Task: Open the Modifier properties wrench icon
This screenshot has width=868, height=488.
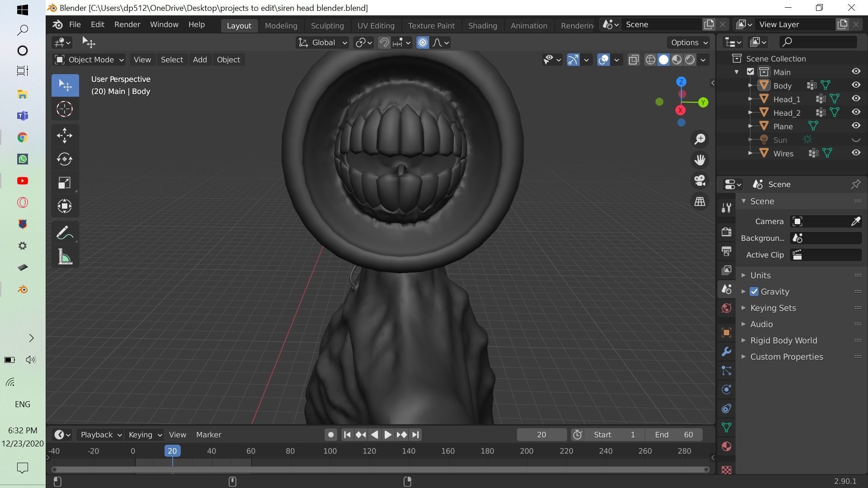Action: click(x=726, y=352)
